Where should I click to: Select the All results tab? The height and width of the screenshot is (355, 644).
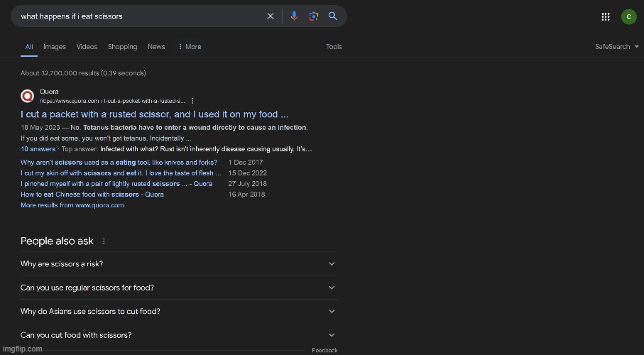click(29, 47)
